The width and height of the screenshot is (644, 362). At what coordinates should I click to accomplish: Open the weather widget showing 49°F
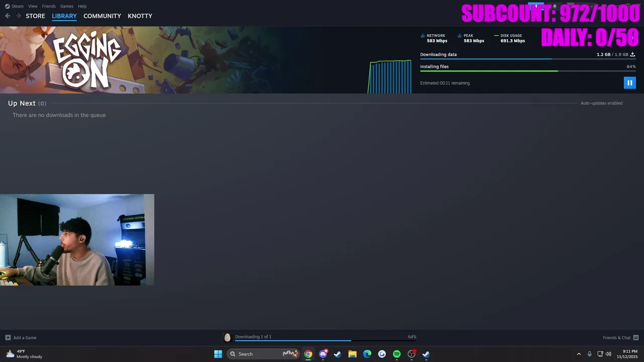click(24, 354)
